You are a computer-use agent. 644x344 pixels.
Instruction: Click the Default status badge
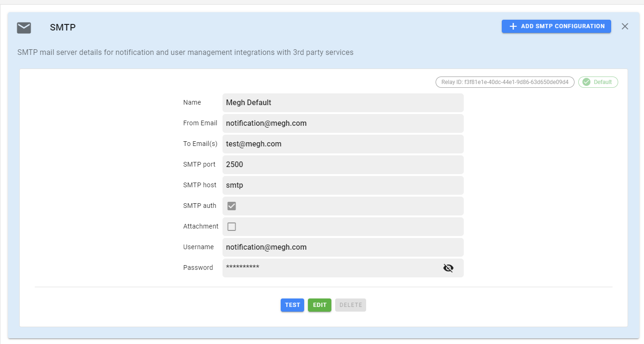click(x=598, y=82)
